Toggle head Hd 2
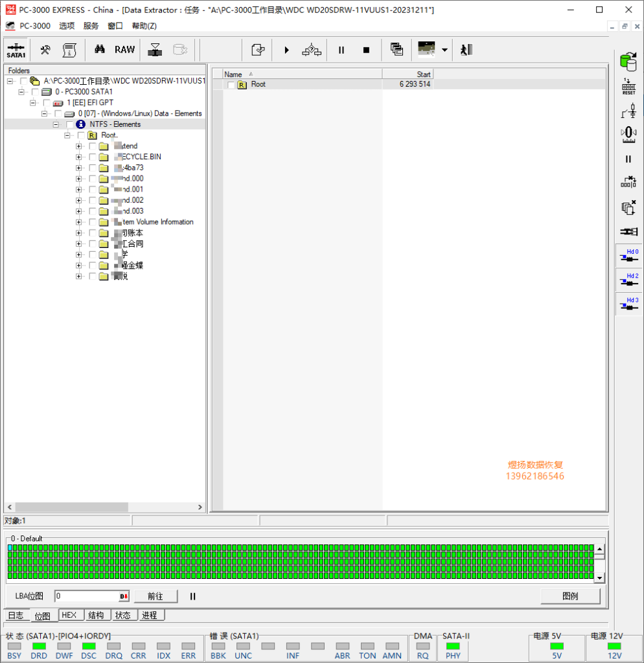The image size is (644, 663). pos(628,280)
